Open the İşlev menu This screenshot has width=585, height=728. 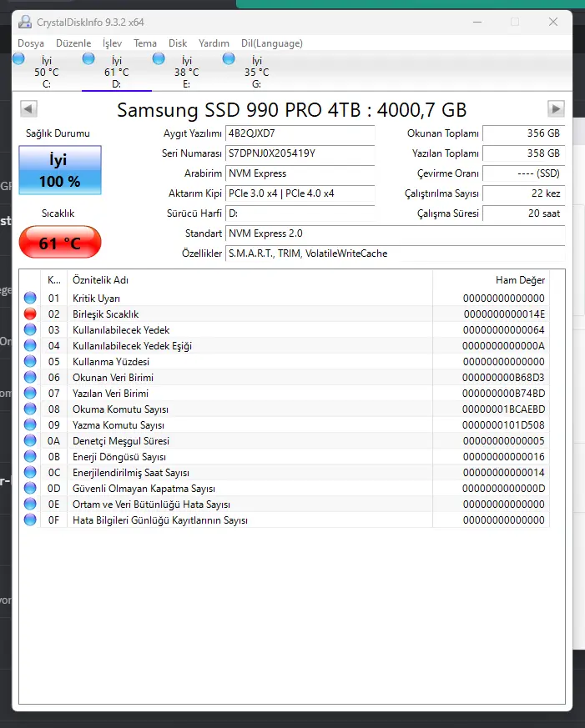(x=112, y=43)
